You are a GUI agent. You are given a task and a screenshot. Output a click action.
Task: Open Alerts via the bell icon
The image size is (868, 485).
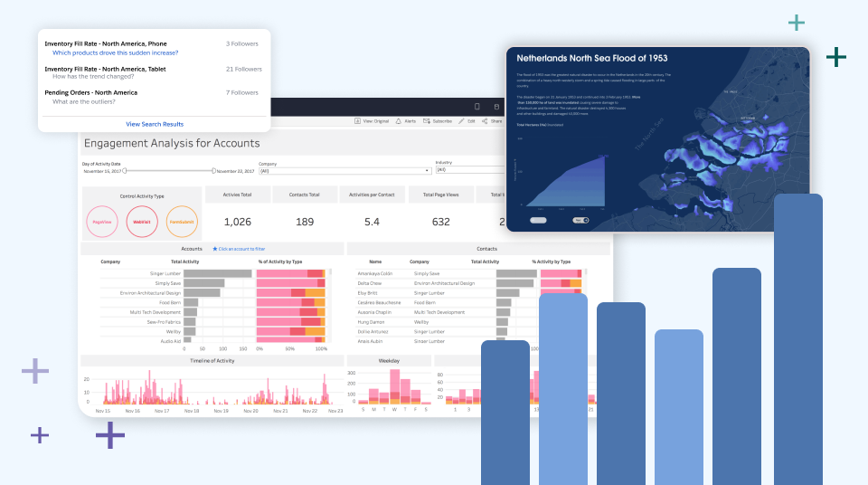pyautogui.click(x=399, y=120)
